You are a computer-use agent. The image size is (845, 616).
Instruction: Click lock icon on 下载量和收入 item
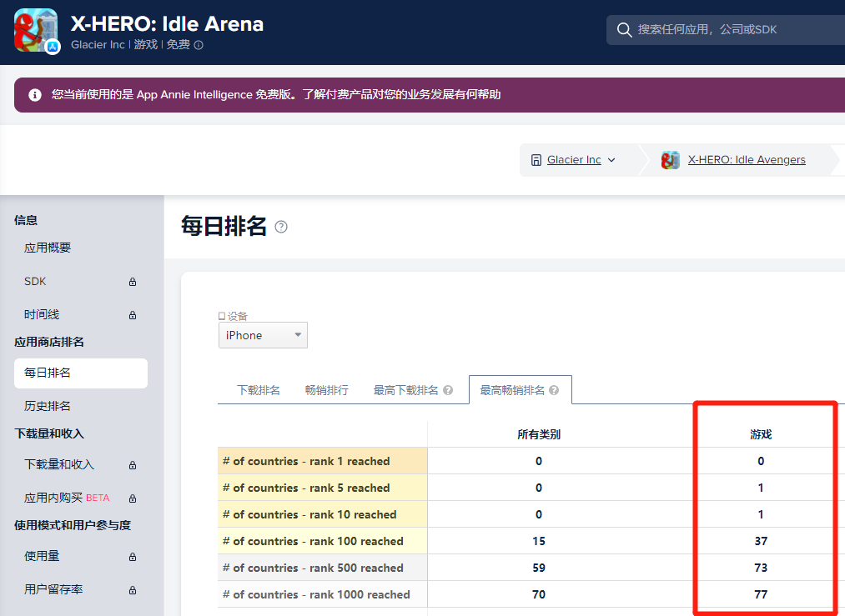click(133, 465)
